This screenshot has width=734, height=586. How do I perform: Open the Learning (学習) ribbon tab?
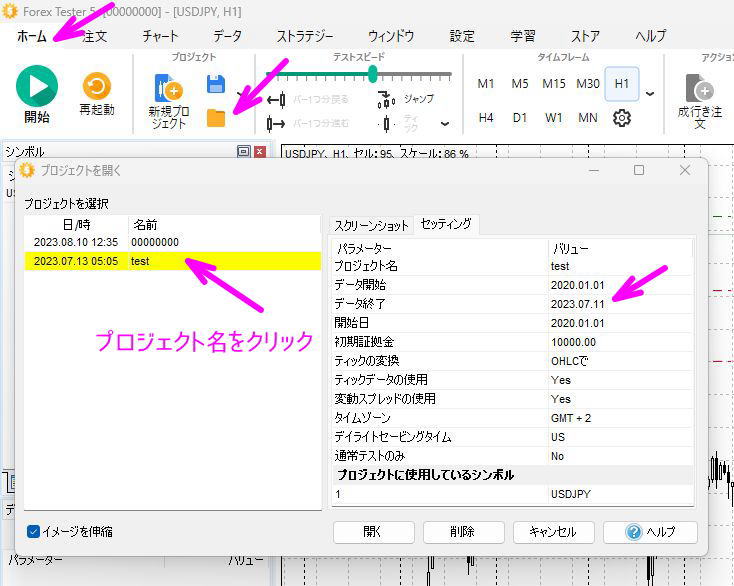tap(522, 36)
